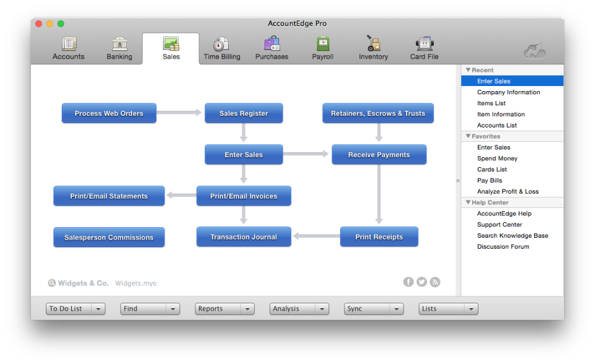The image size is (595, 364).
Task: Collapse the Favorites section
Action: click(x=469, y=136)
